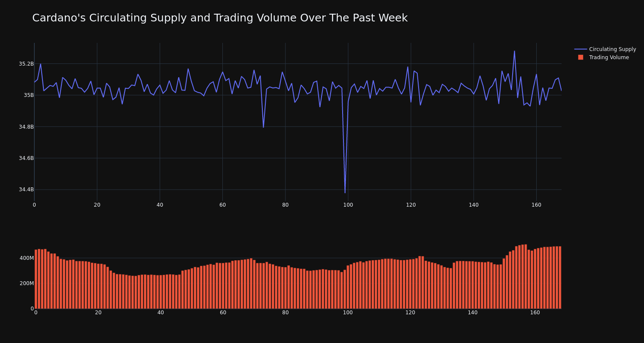Click the x-axis label 160 on volume chart
The image size is (644, 343).
[535, 313]
